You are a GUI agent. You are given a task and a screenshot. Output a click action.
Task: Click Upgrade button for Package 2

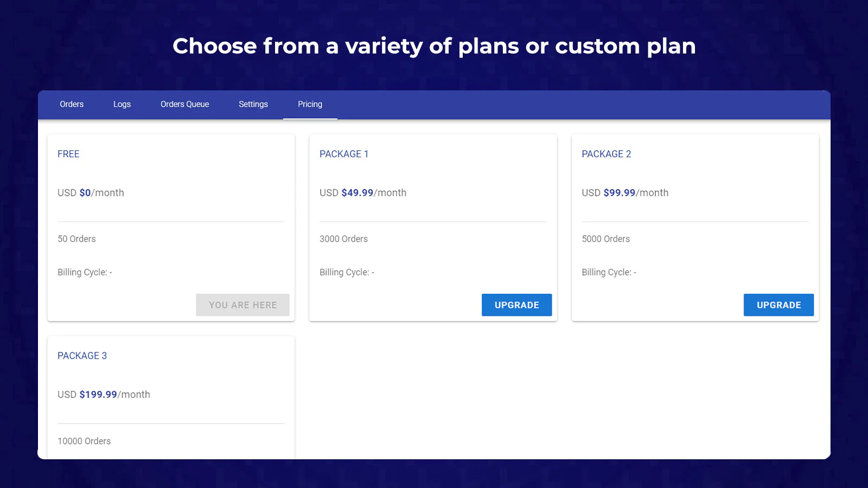coord(778,305)
